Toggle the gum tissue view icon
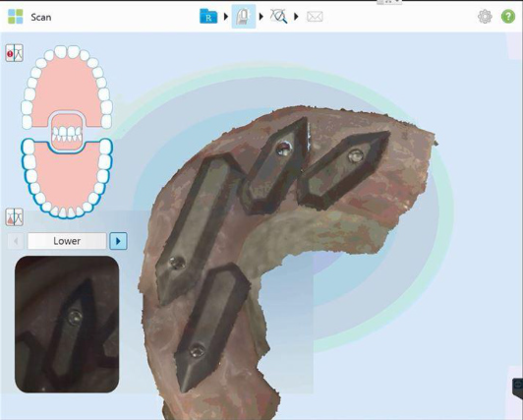Screen dimensions: 523x420 tap(15, 216)
